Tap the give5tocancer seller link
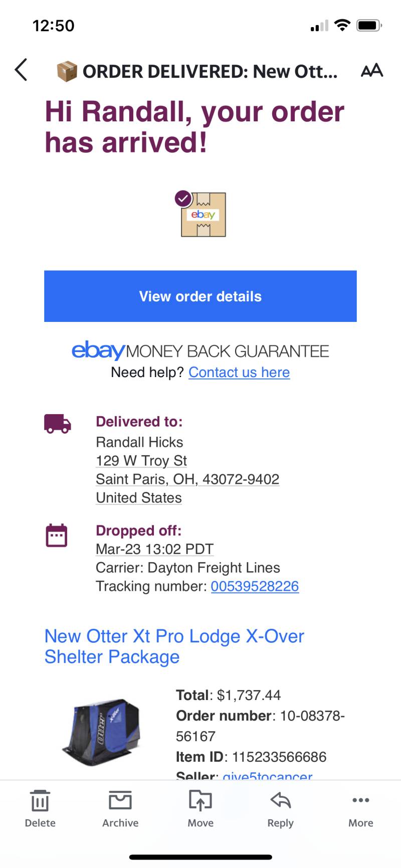Screen dimensions: 401x868 point(268,775)
